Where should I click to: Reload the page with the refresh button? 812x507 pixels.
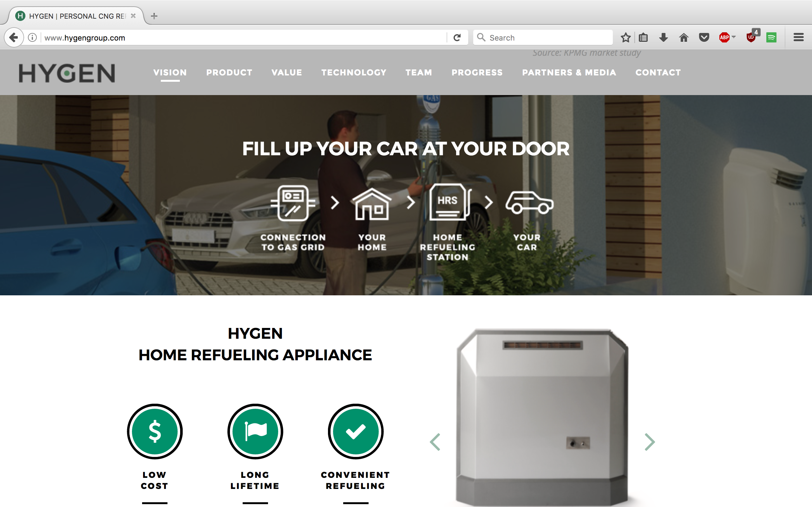click(x=457, y=38)
